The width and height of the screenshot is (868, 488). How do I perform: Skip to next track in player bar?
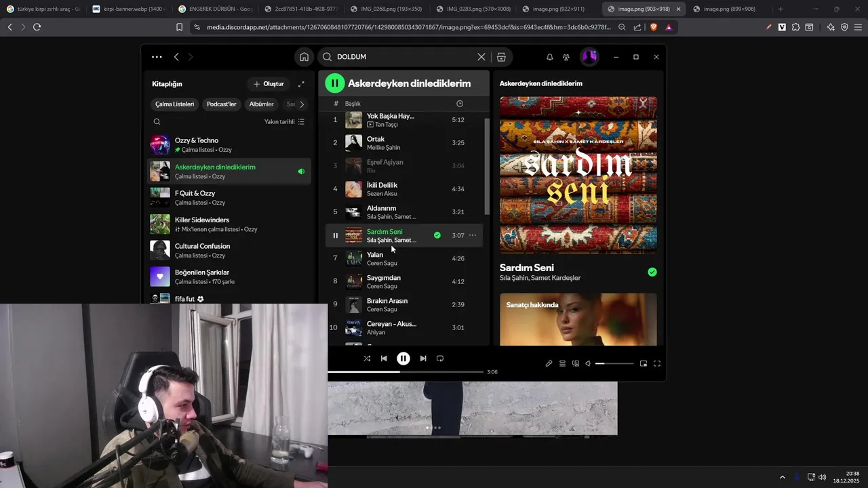point(423,359)
